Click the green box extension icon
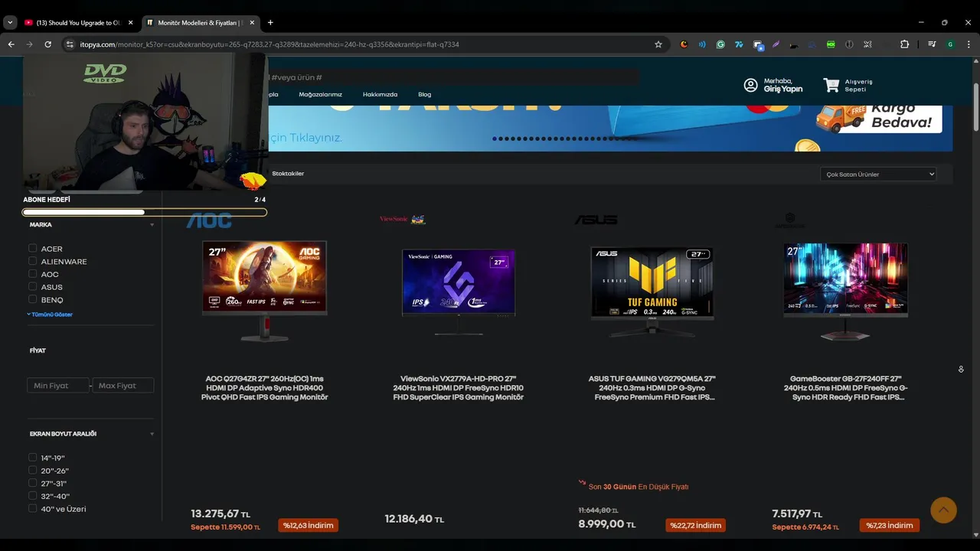 coord(831,44)
